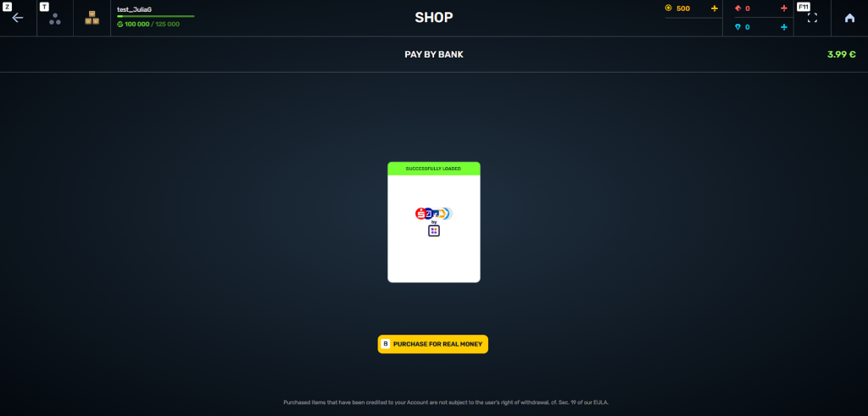Image resolution: width=868 pixels, height=416 pixels.
Task: Toggle fullscreen with the F11 icon
Action: [812, 18]
